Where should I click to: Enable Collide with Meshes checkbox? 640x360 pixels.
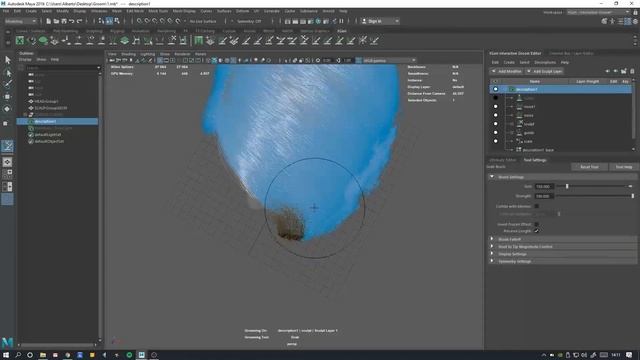536,206
